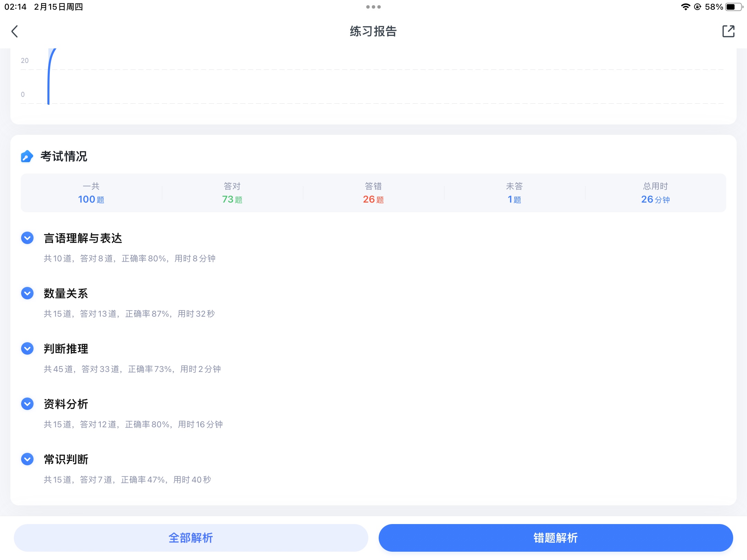Expand 言语理解与表达 chevron
747x560 pixels.
[x=27, y=238]
